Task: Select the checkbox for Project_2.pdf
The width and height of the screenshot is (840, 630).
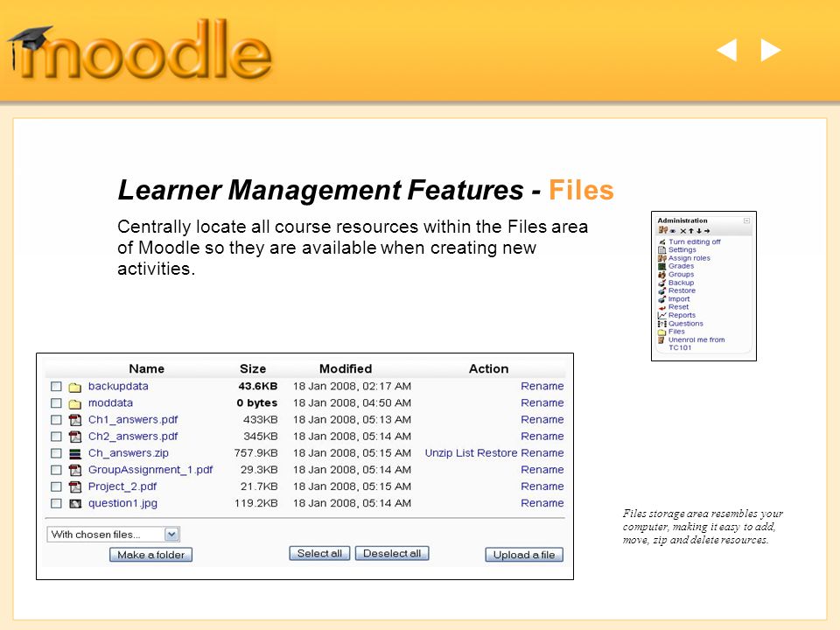Action: 56,486
